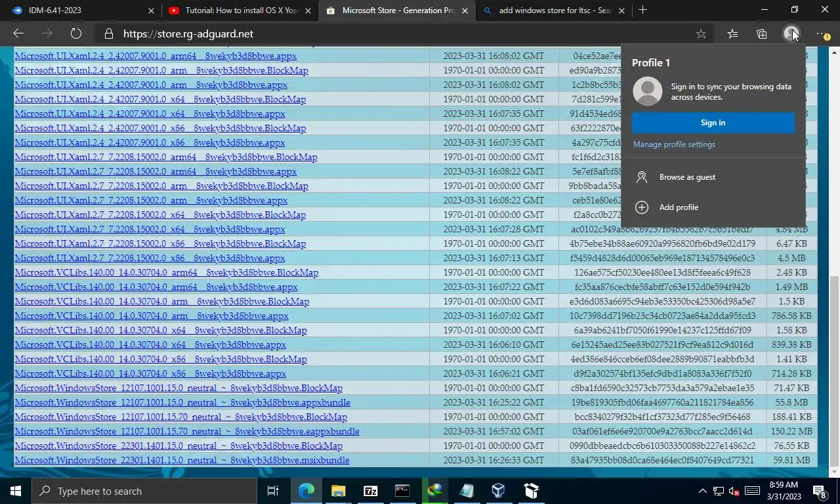Image resolution: width=840 pixels, height=504 pixels.
Task: Click the profile avatar in the toolbar
Action: pyautogui.click(x=791, y=33)
